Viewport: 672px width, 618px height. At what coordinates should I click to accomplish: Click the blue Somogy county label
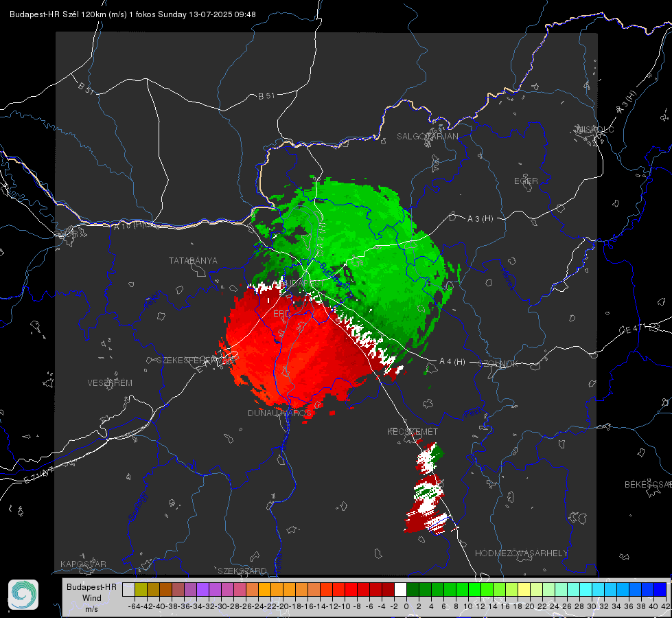pos(137,507)
